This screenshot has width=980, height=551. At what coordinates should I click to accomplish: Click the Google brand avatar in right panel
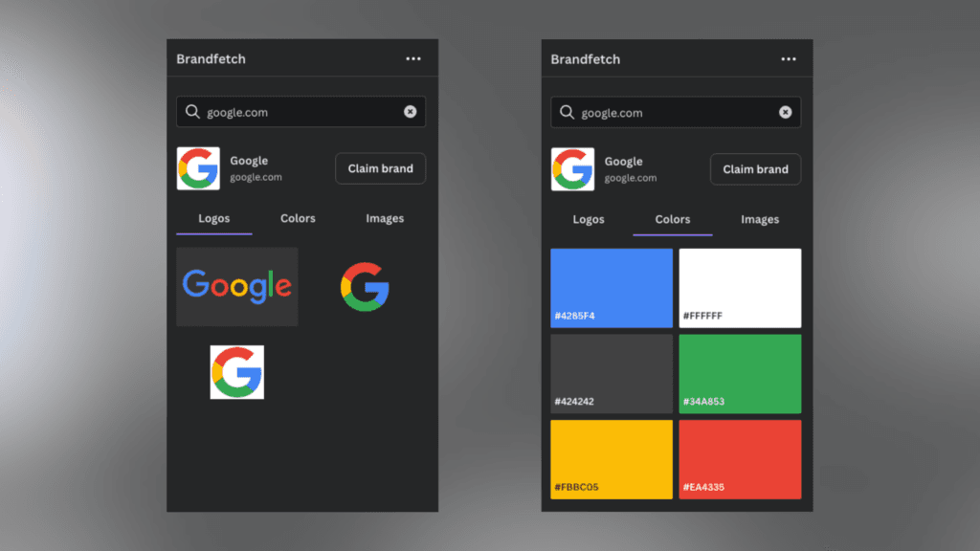[x=572, y=169]
